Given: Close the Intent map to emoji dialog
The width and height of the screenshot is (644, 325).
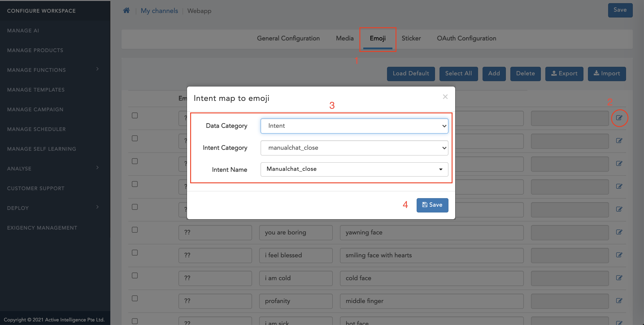Looking at the screenshot, I should [x=445, y=97].
